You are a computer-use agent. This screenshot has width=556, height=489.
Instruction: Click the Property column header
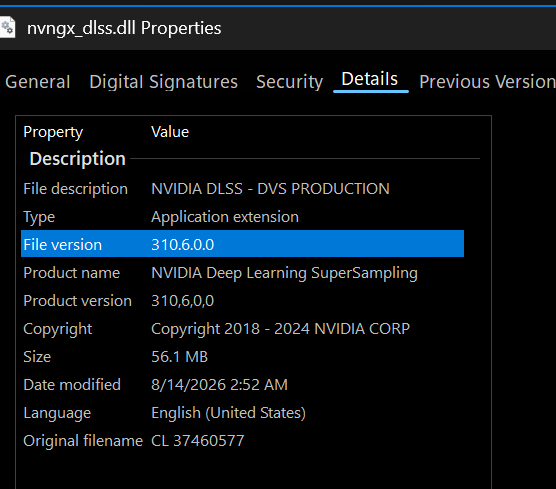tap(53, 132)
